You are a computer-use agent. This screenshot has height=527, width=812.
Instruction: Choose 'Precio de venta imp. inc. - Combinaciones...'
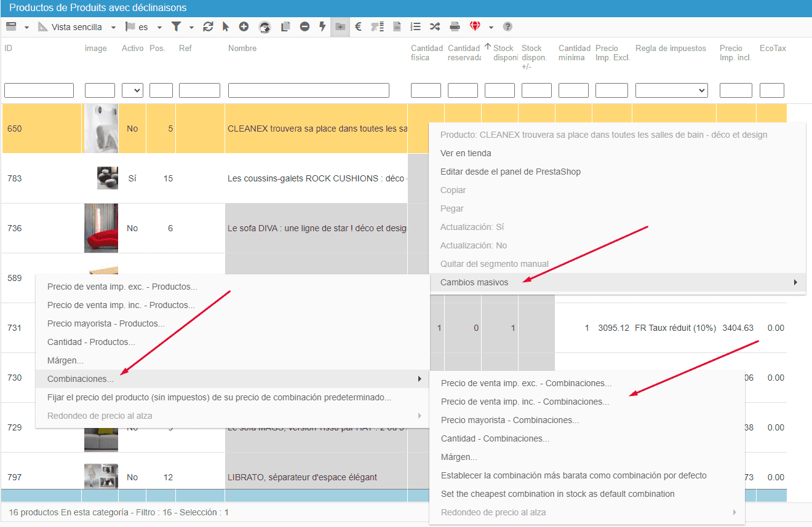[x=525, y=402]
